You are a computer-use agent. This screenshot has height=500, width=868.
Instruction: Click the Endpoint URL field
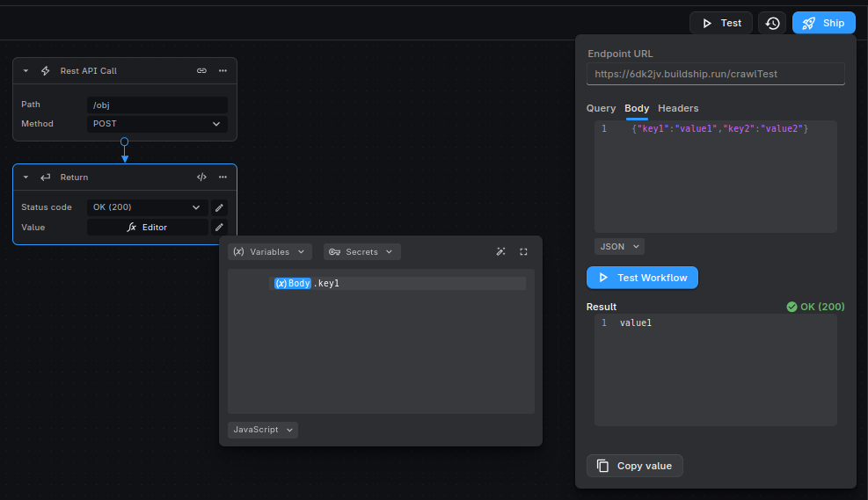(x=716, y=74)
